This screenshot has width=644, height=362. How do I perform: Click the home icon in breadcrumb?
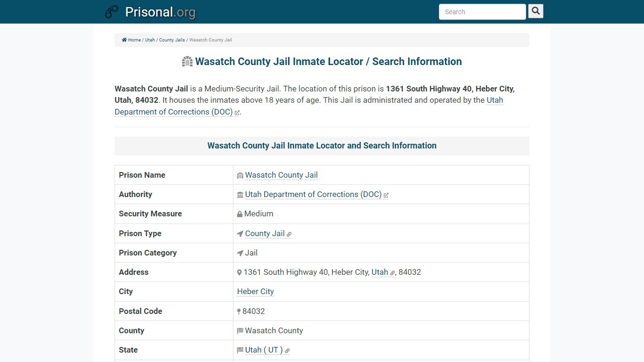coord(124,40)
